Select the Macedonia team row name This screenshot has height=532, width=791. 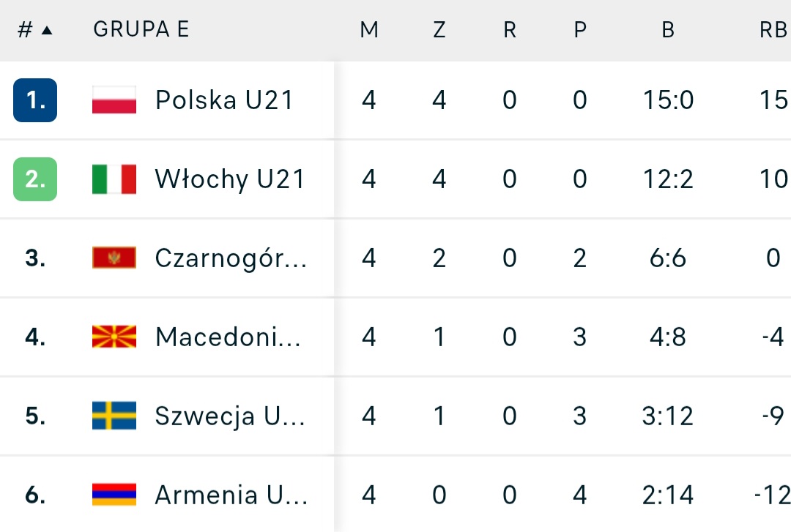[x=229, y=337]
